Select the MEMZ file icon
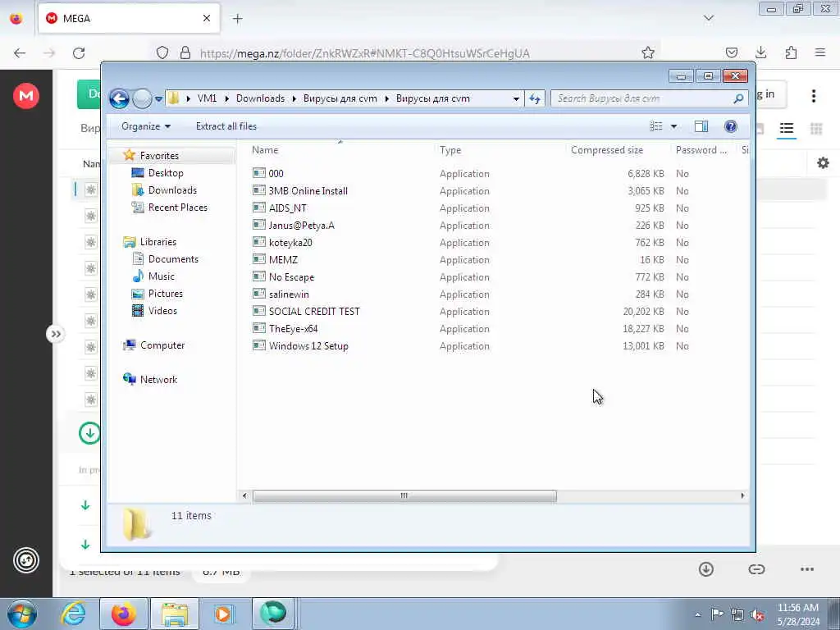Image resolution: width=840 pixels, height=630 pixels. pos(259,259)
